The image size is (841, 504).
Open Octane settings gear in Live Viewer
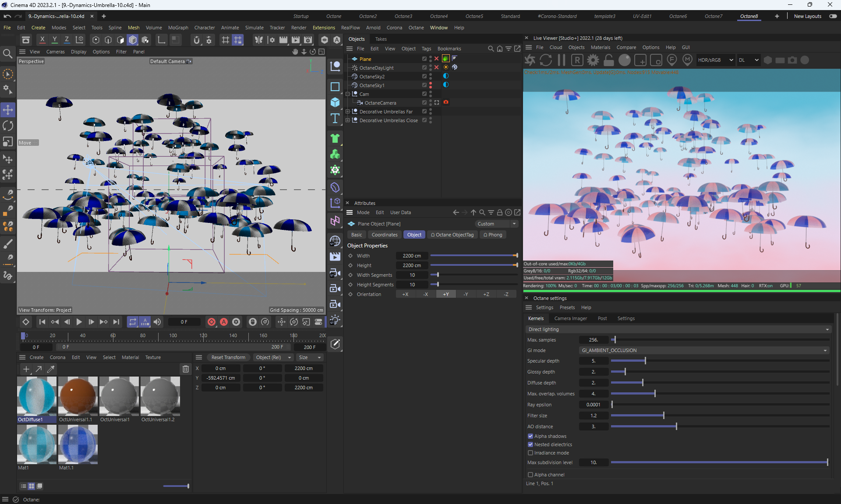(593, 60)
